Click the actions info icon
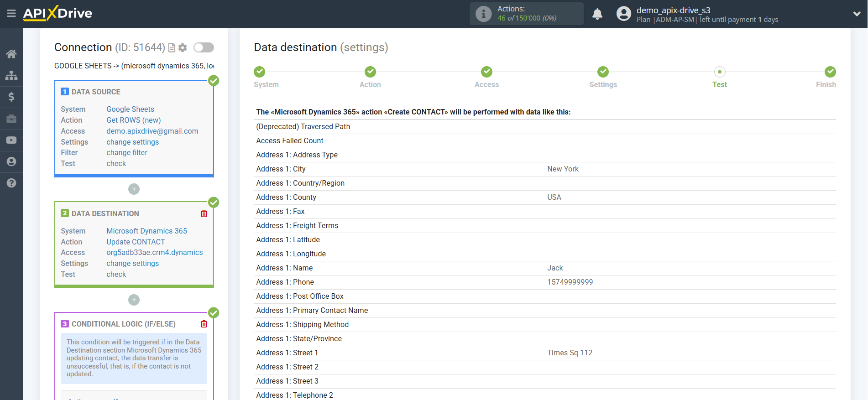Viewport: 868px width, 400px height. click(x=483, y=14)
